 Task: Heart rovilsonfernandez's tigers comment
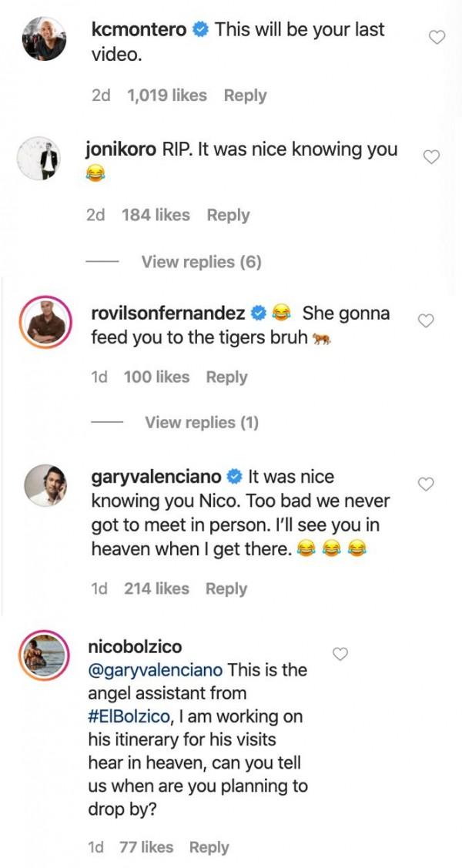pyautogui.click(x=426, y=320)
